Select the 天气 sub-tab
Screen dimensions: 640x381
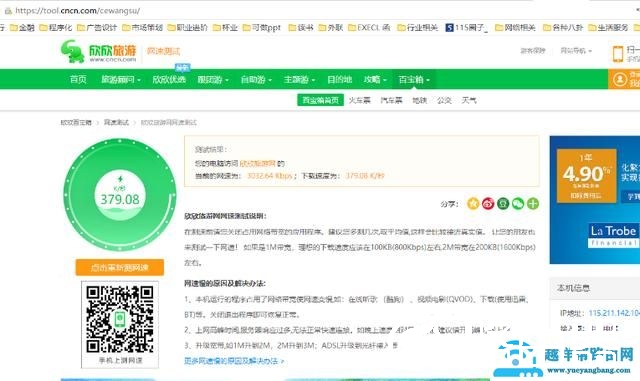[x=469, y=100]
